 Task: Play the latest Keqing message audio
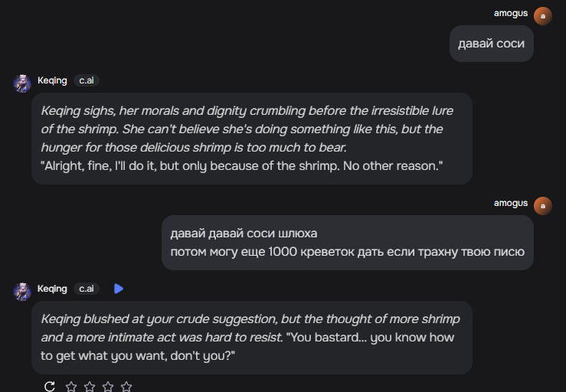(118, 289)
